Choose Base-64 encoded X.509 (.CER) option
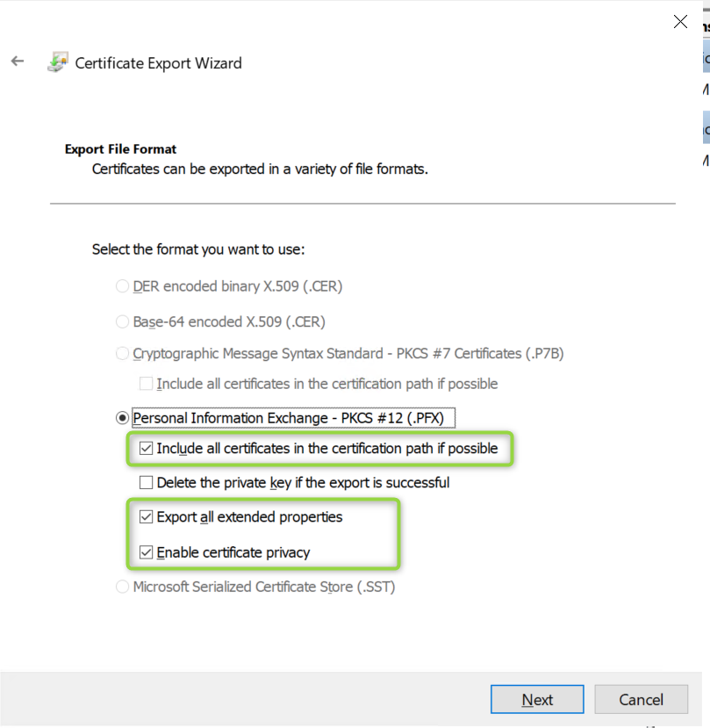This screenshot has height=728, width=710. click(122, 321)
